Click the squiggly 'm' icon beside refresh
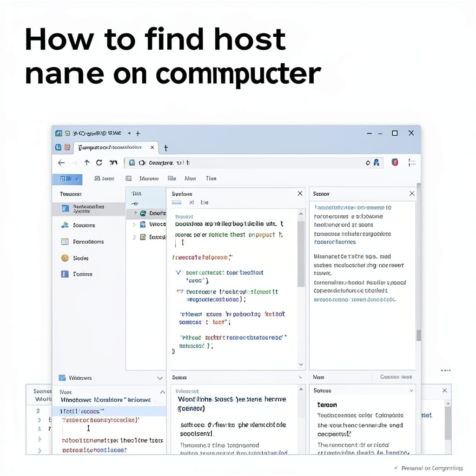The image size is (476, 476). [x=113, y=163]
